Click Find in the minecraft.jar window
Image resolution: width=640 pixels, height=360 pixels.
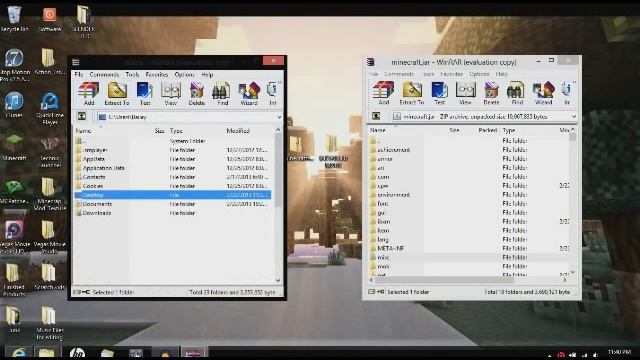point(517,93)
